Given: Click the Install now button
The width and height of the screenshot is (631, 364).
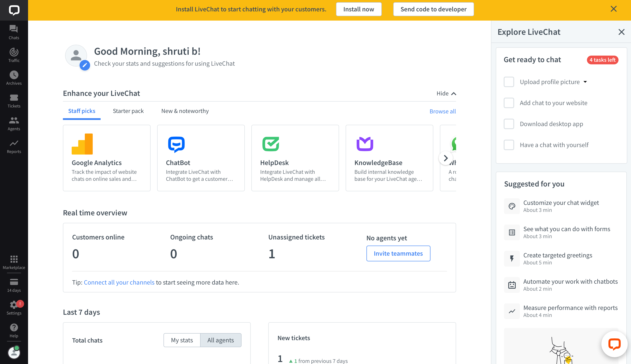Looking at the screenshot, I should [x=358, y=9].
